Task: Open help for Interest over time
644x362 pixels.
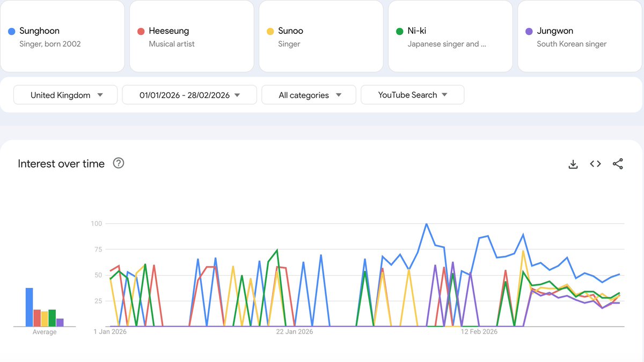Action: coord(119,163)
